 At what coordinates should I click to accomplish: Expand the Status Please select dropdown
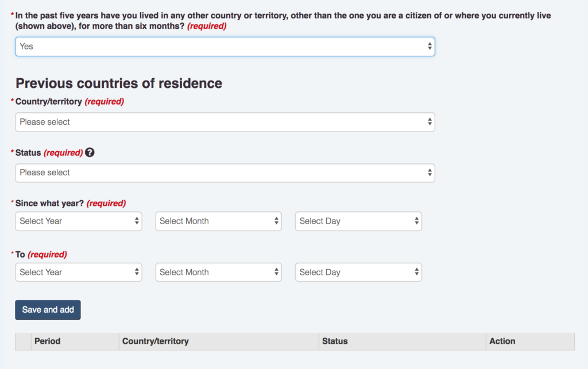click(225, 172)
